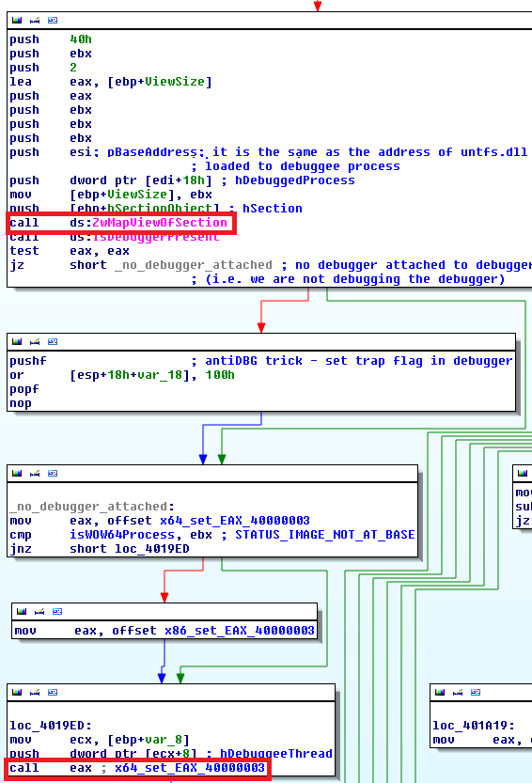Viewport: 532px width, 783px height.
Task: Click the 'cmp isWOW64Process, ebx' instruction
Action: 111,535
